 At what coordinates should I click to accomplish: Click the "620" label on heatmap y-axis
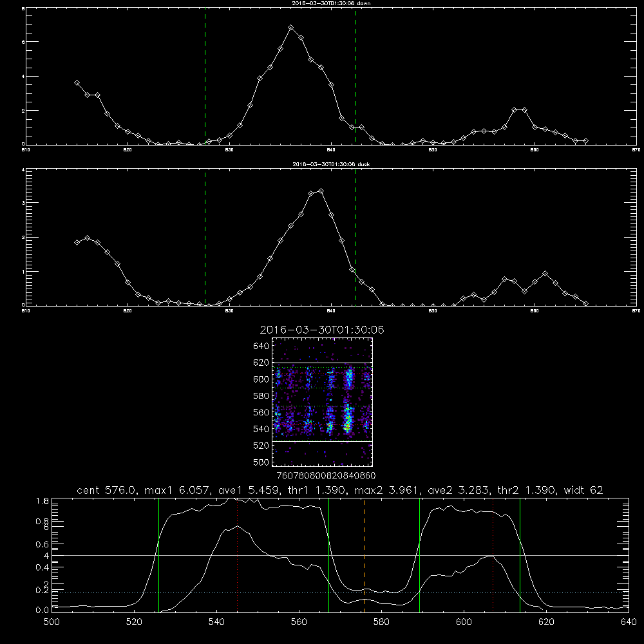(261, 363)
